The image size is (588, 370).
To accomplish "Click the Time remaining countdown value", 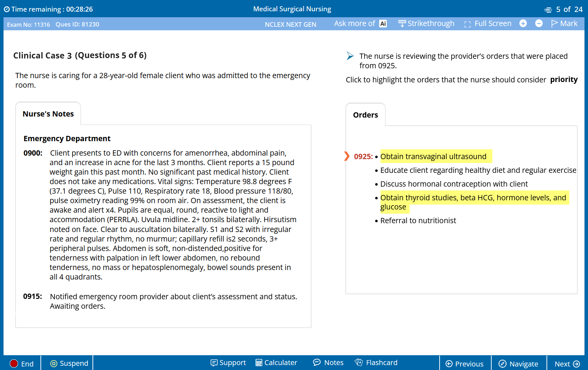I will [x=79, y=10].
